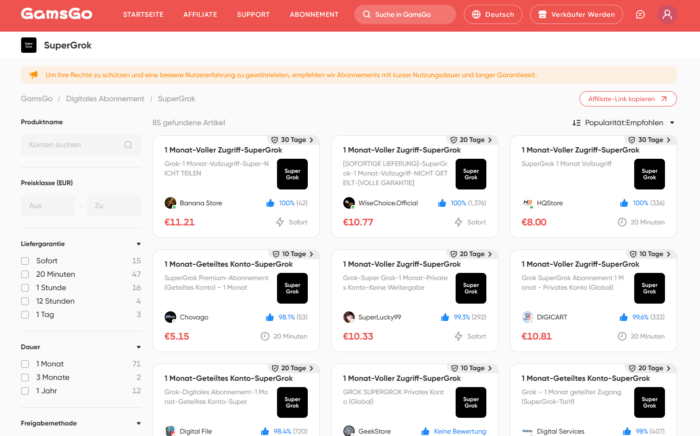Click the search magnifier in header
This screenshot has width=700, height=436.
point(367,14)
